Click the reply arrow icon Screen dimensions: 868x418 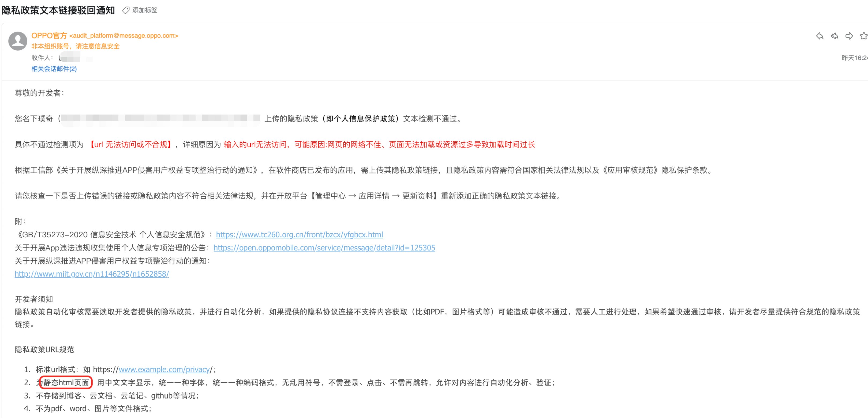(820, 36)
